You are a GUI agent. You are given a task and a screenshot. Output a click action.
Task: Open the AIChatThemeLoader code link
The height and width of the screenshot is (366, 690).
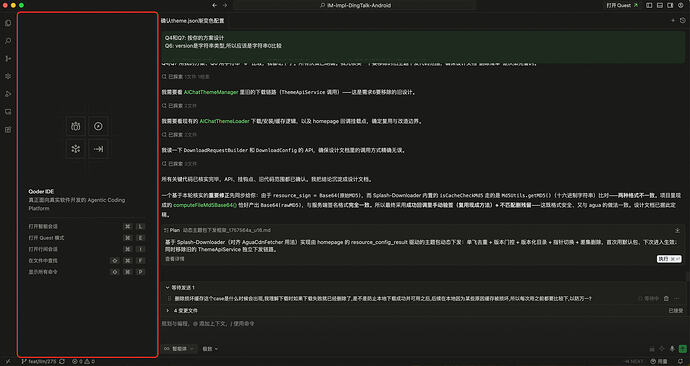pos(224,121)
